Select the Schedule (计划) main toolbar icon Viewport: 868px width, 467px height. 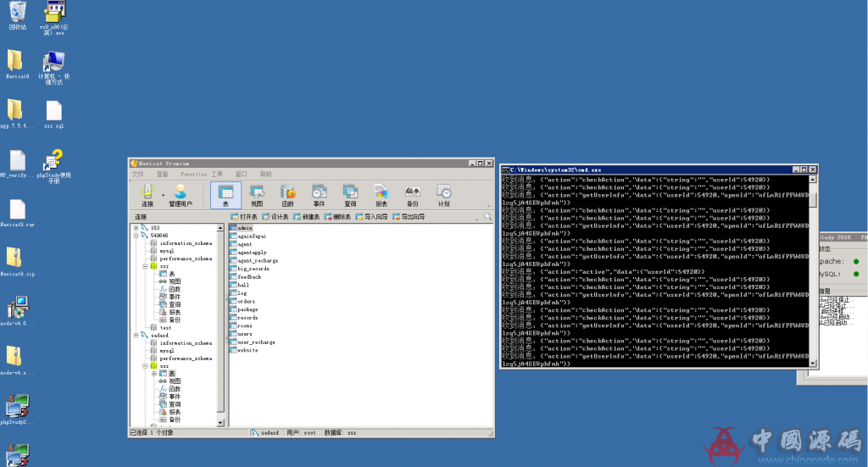pyautogui.click(x=444, y=195)
